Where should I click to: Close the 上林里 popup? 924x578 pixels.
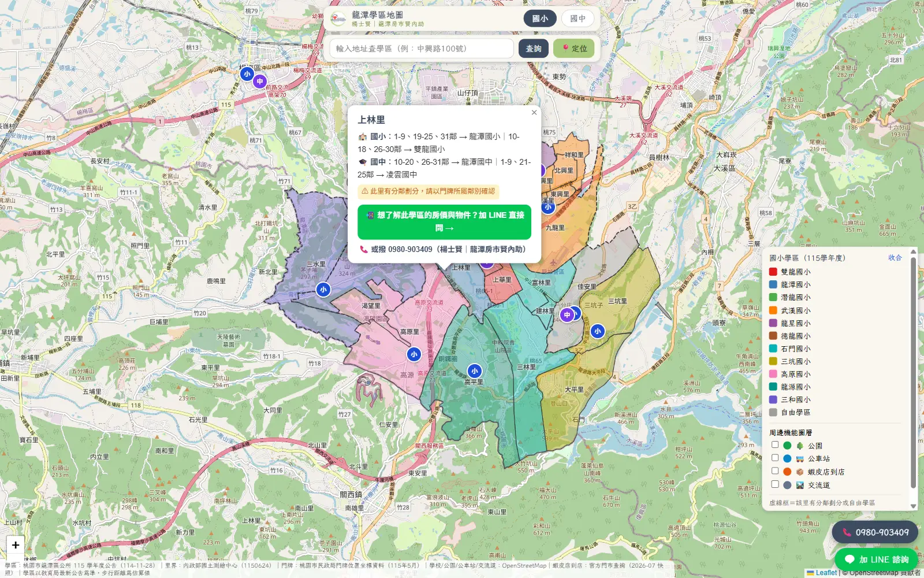coord(534,113)
